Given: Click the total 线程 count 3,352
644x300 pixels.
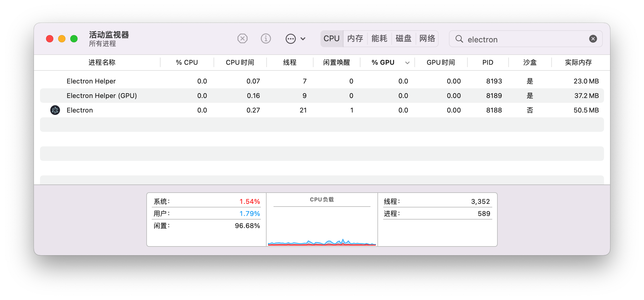Looking at the screenshot, I should point(480,201).
